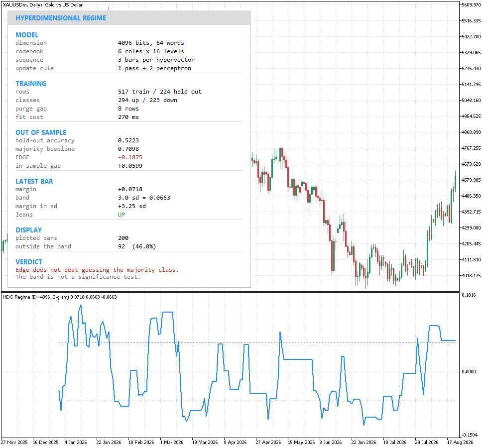
Task: Click the price axis label "4579.985"
Action: click(x=471, y=180)
